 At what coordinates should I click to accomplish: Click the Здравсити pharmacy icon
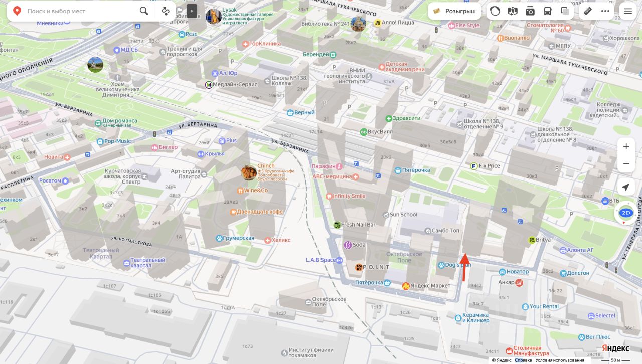pos(389,118)
